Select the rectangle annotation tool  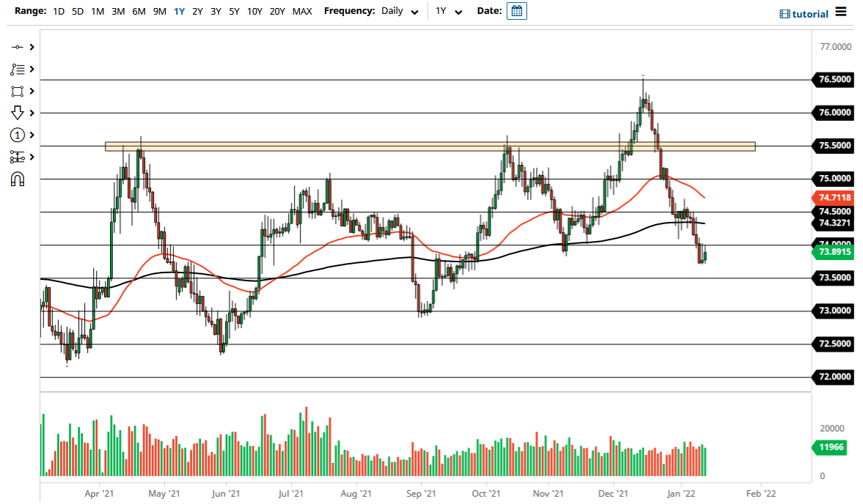coord(18,91)
